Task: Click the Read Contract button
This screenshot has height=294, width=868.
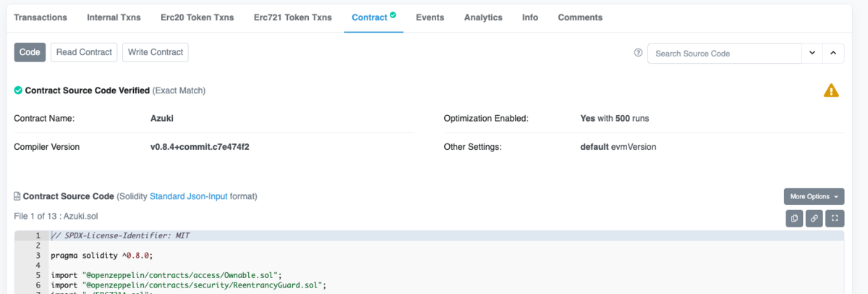Action: pyautogui.click(x=84, y=52)
